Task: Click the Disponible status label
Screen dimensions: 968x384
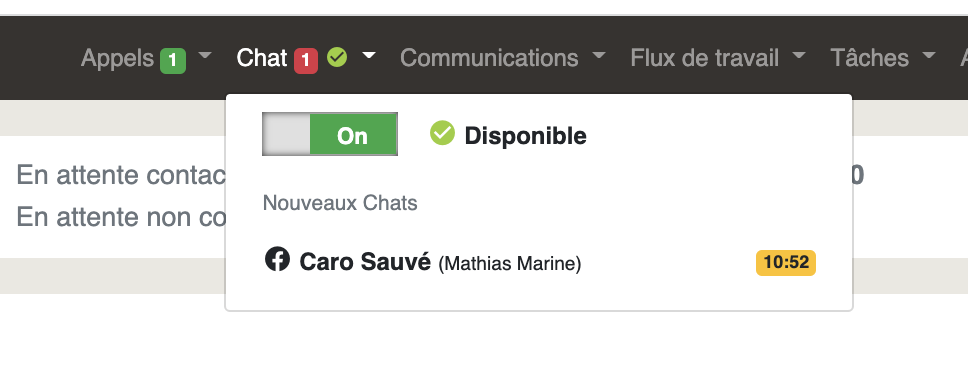Action: pos(525,136)
